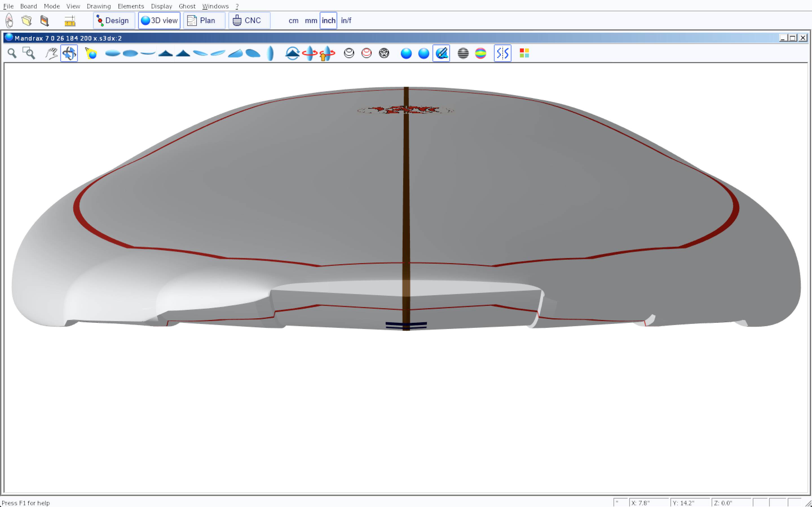The image size is (812, 507).
Task: Toggle the 3D rotate tool
Action: click(69, 53)
